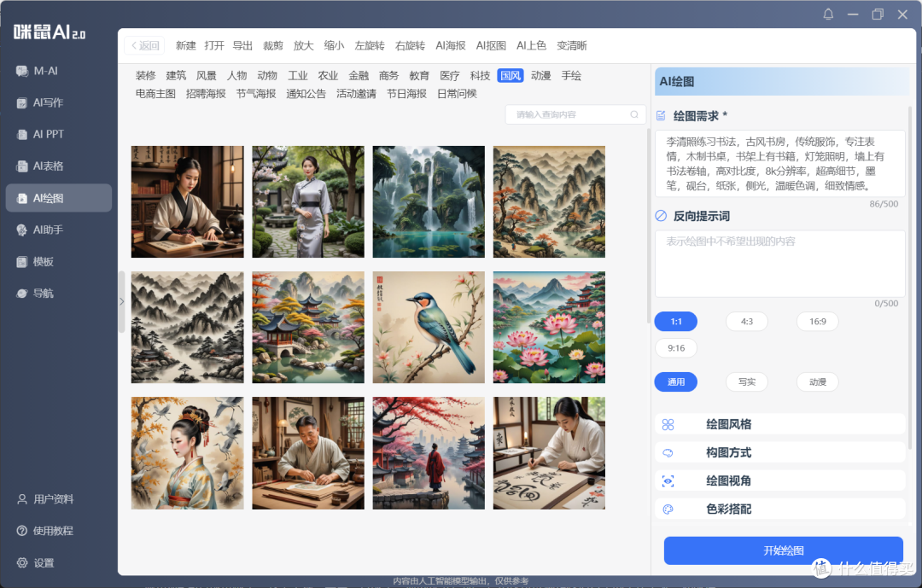
Task: Open the 电商主图 category
Action: pos(156,94)
